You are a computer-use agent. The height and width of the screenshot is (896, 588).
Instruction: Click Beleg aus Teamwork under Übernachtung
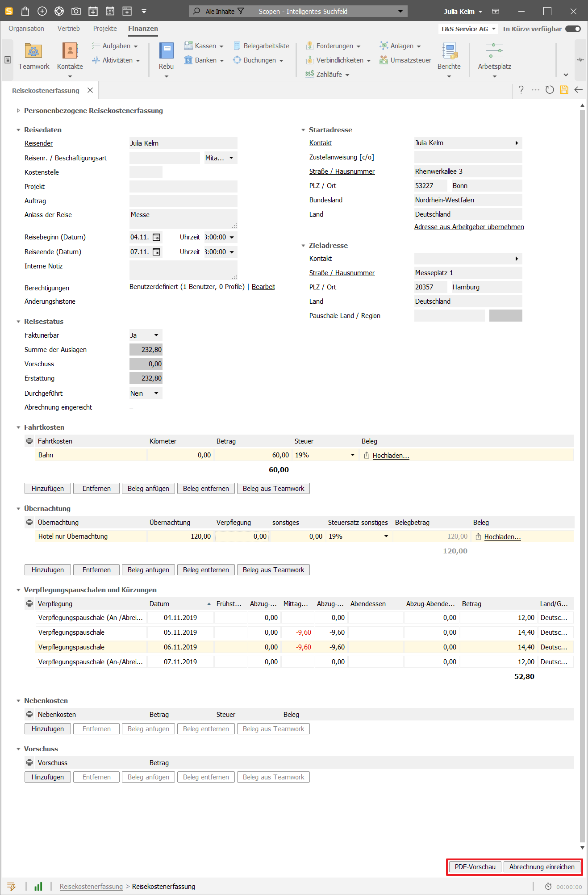[x=273, y=570]
